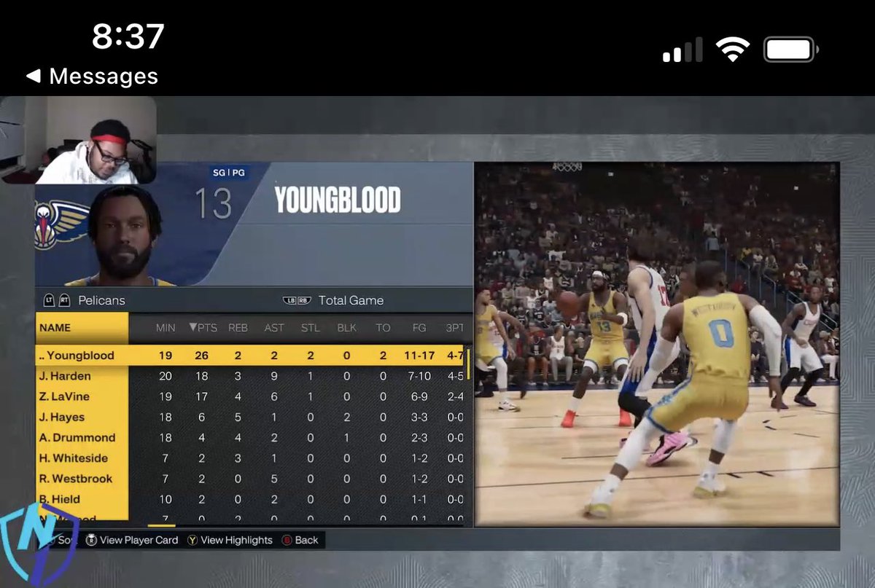Sort by the AST column header
Viewport: 875px width, 588px height.
tap(274, 328)
